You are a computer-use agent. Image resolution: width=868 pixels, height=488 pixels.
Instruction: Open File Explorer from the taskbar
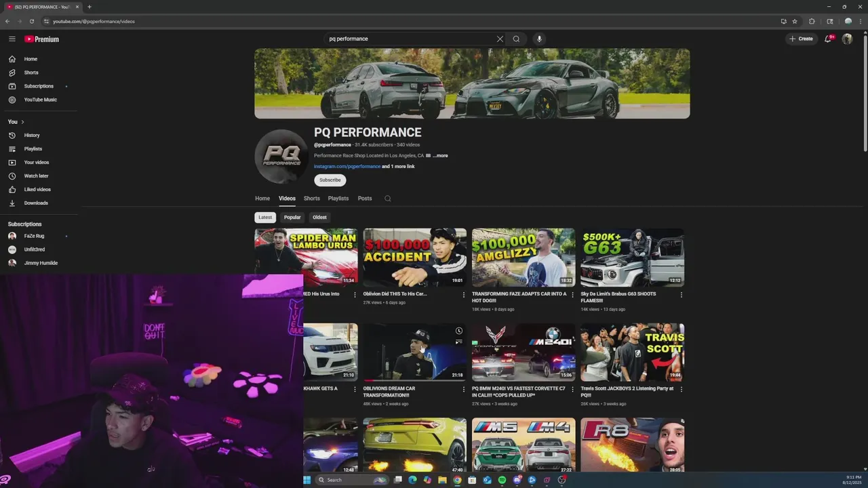pyautogui.click(x=442, y=480)
